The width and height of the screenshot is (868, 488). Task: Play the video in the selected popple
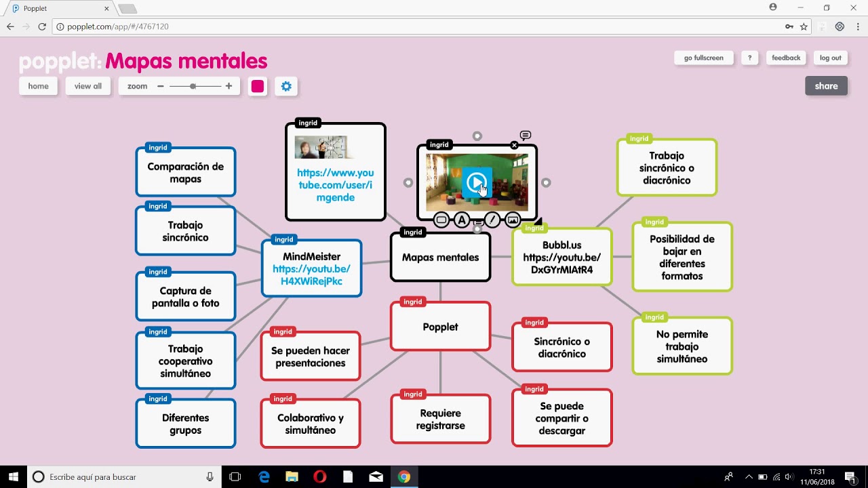point(477,182)
